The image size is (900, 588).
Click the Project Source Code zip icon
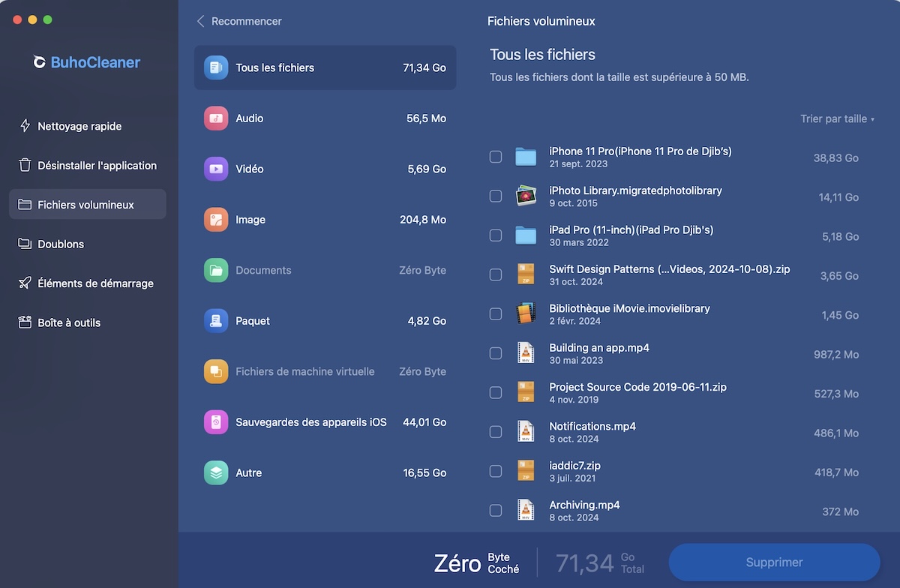point(526,392)
